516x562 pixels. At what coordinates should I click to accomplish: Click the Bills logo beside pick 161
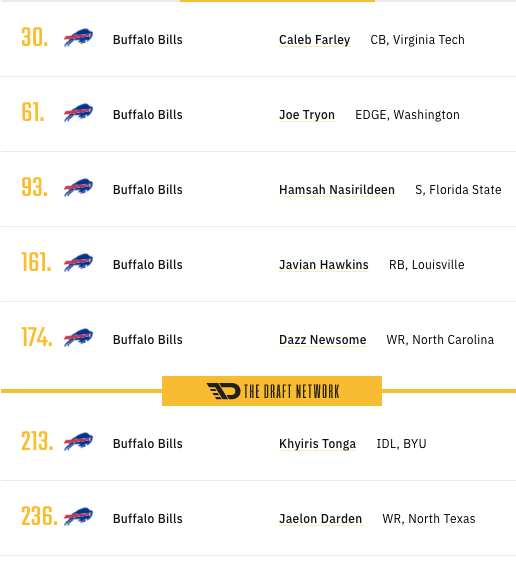[78, 263]
